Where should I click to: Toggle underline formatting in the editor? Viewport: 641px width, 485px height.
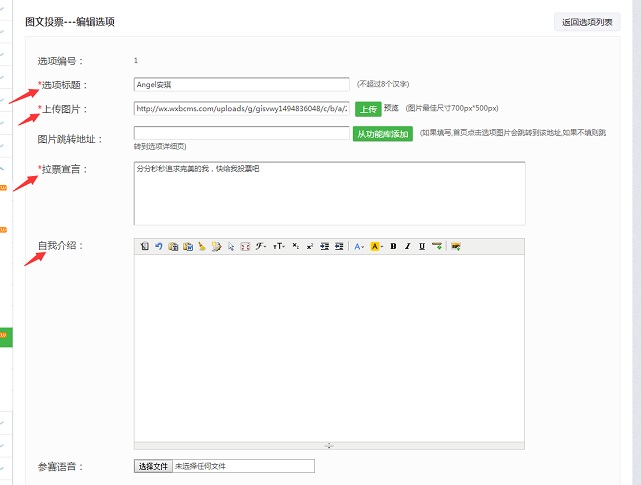[421, 246]
